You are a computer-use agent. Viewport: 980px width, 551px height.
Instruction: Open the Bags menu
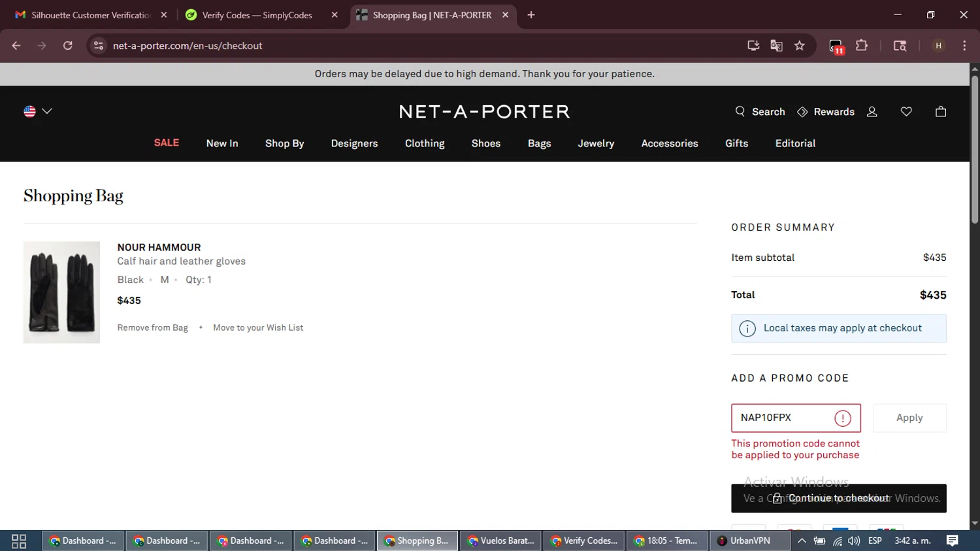click(540, 143)
